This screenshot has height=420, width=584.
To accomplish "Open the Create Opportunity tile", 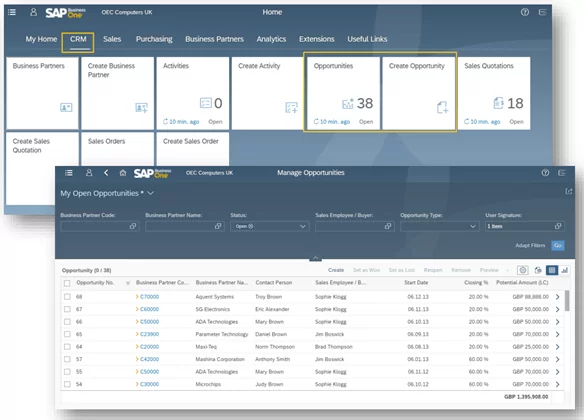I will pos(419,93).
